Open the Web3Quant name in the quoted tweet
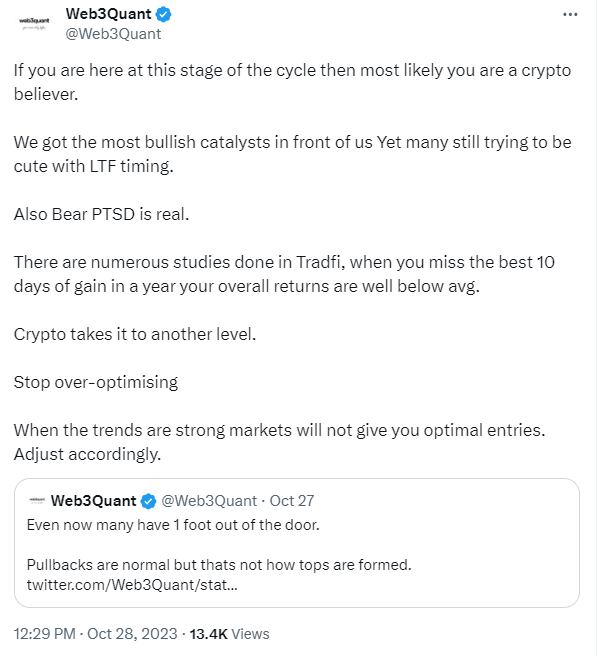The image size is (598, 656). point(93,501)
